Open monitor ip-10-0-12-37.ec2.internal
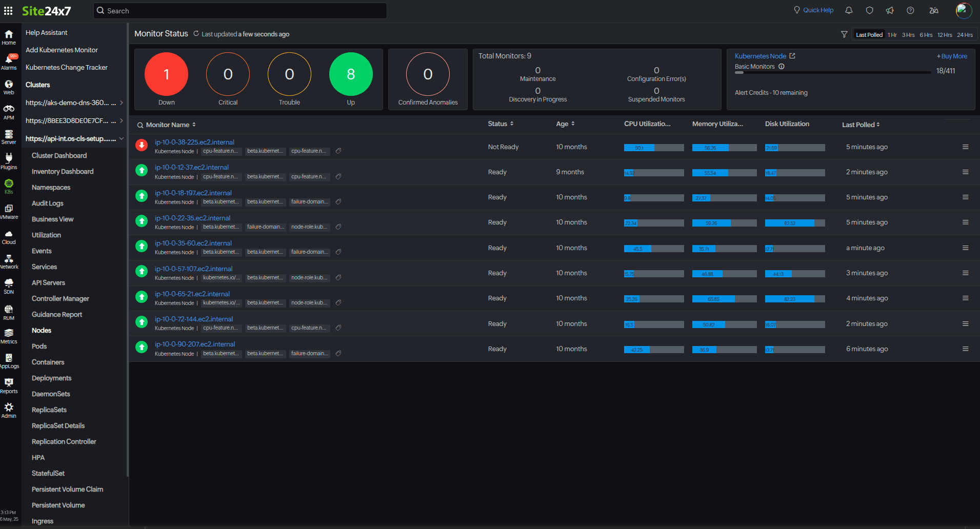Screen dimensions: 980x529 click(x=192, y=168)
